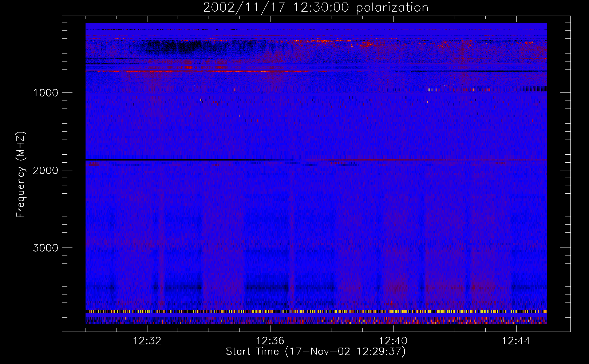The image size is (589, 364).
Task: Click the plot title '2002/11/17 12:30:00 polarization'
Action: pyautogui.click(x=316, y=8)
